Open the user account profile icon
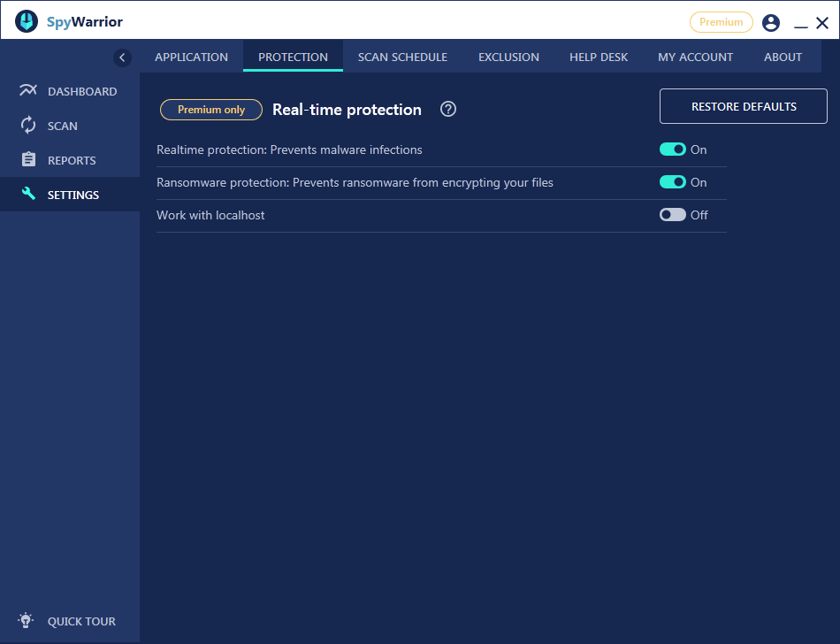The height and width of the screenshot is (644, 840). 771,23
